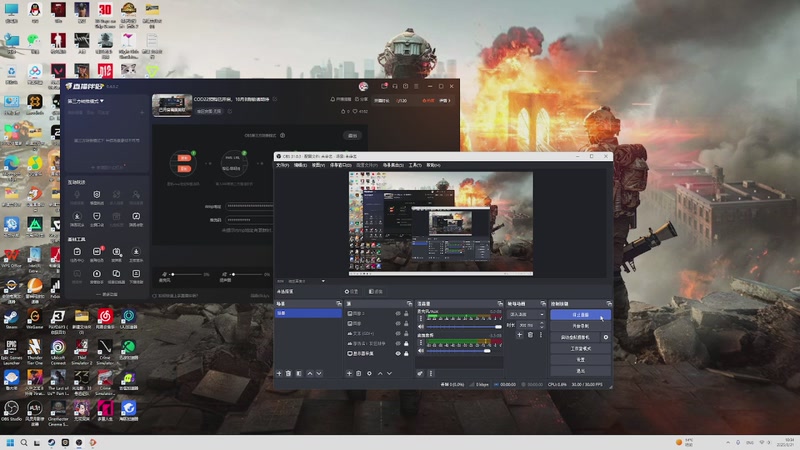
Task: Open source Properties button in source toolbar
Action: pos(351,292)
